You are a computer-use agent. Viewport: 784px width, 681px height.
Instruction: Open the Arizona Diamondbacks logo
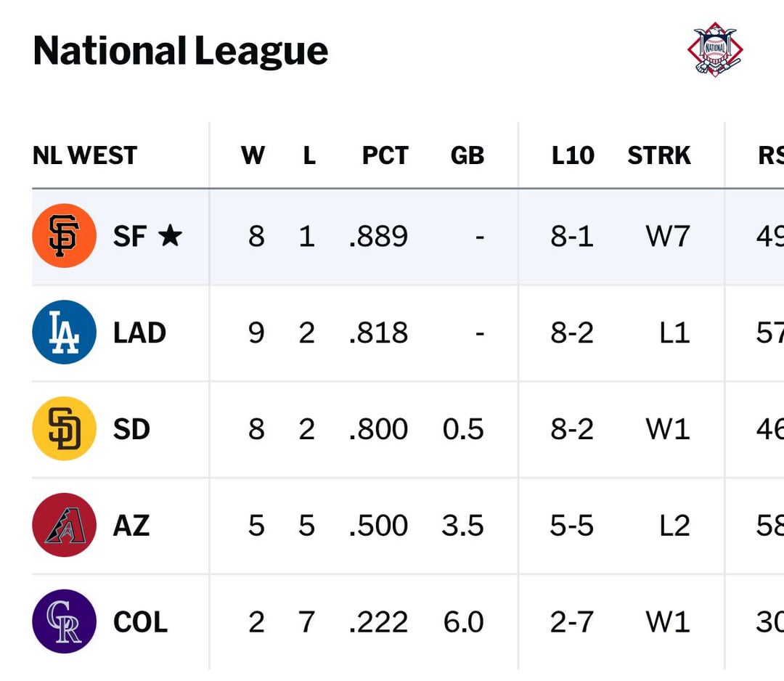click(x=64, y=525)
